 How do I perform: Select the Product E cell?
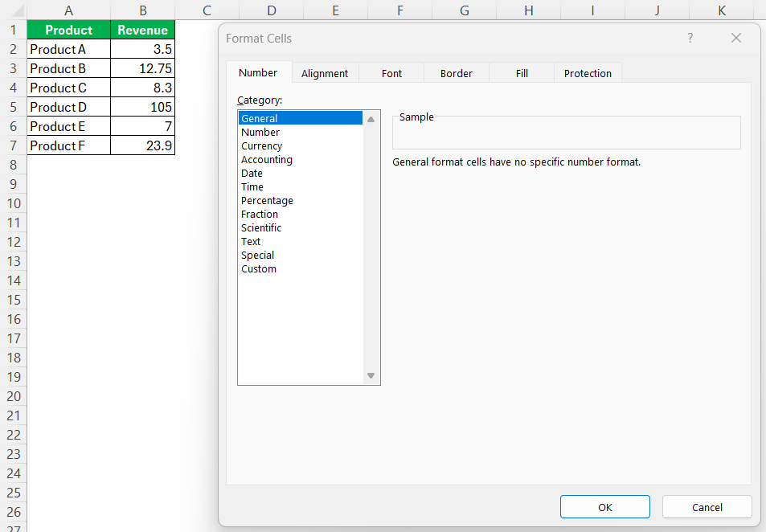pos(69,126)
